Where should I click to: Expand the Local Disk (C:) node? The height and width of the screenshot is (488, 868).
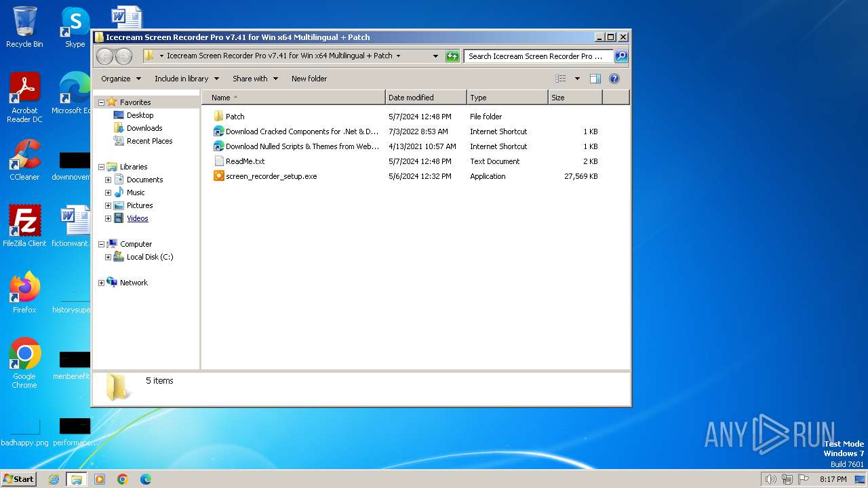pos(108,257)
